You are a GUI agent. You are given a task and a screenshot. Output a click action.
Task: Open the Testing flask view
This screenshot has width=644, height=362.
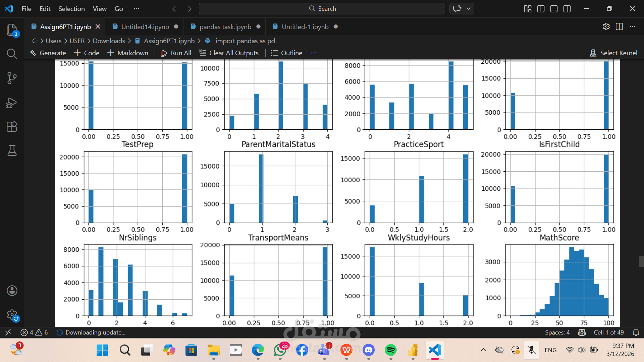tap(12, 150)
